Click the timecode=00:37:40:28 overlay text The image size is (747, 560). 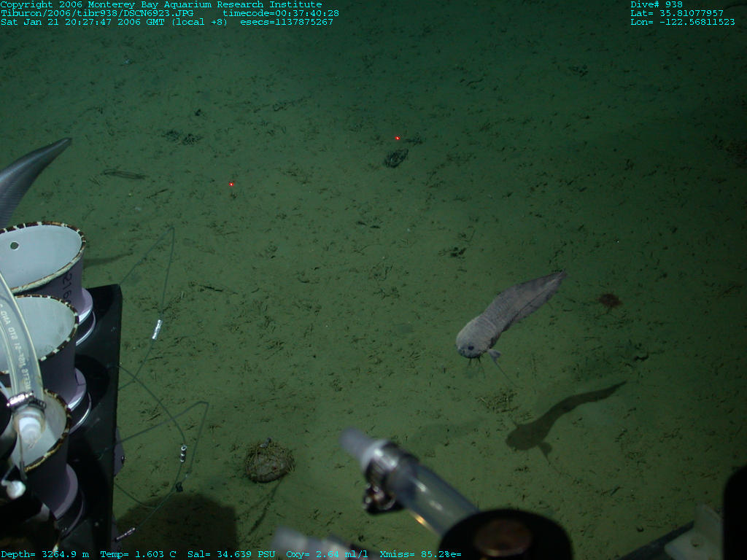(281, 13)
